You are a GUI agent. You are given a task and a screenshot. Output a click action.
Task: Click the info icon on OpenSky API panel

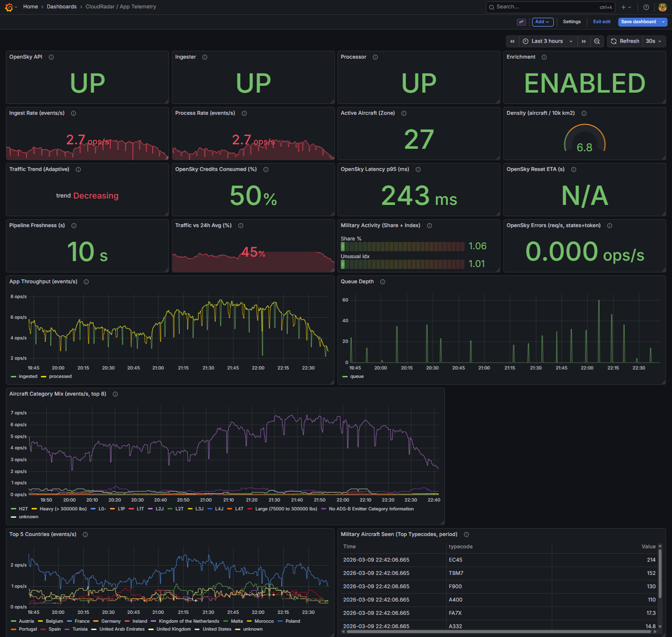[51, 57]
